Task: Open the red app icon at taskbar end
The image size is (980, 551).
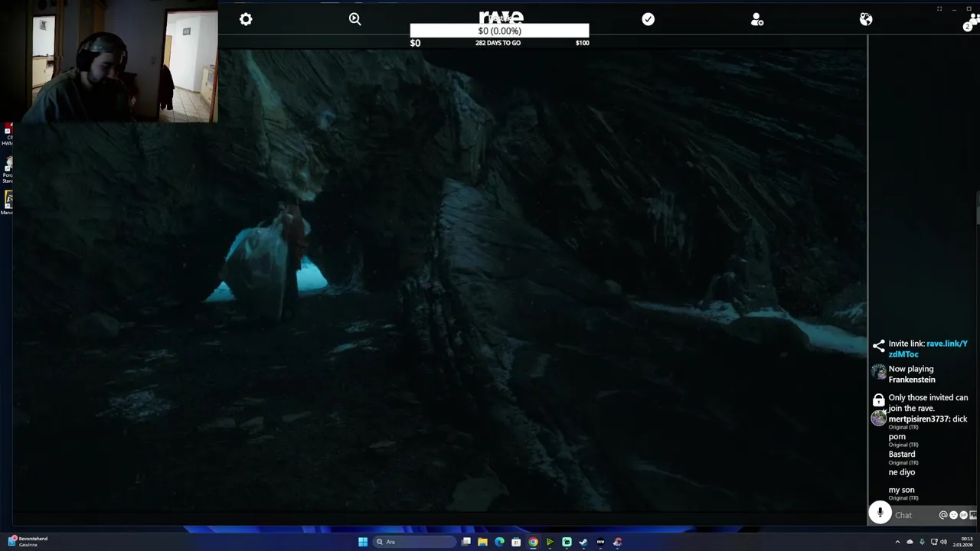Action: coord(617,542)
